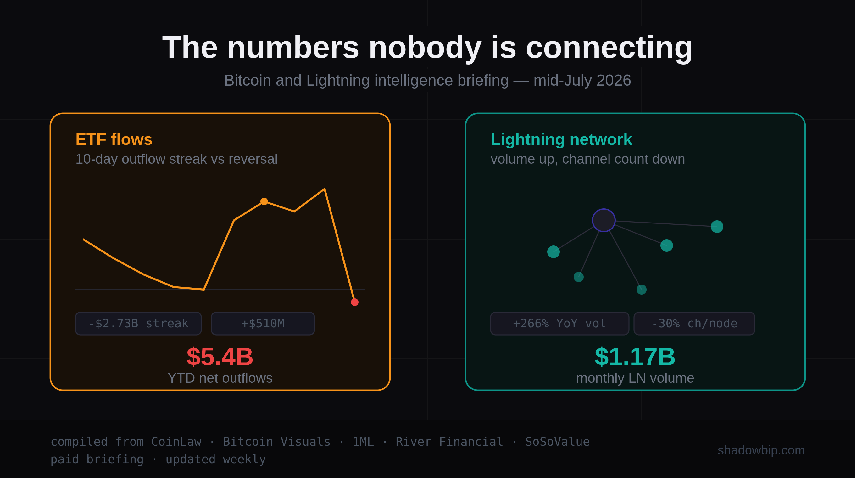Click the Lightning network card heading
The width and height of the screenshot is (868, 491).
click(561, 139)
